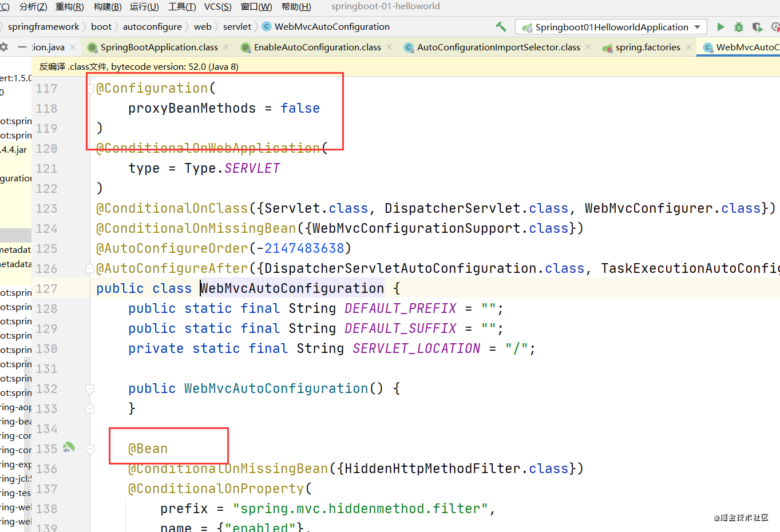Collapse the @Bean method fold at line 135
This screenshot has width=780, height=532.
click(90, 449)
